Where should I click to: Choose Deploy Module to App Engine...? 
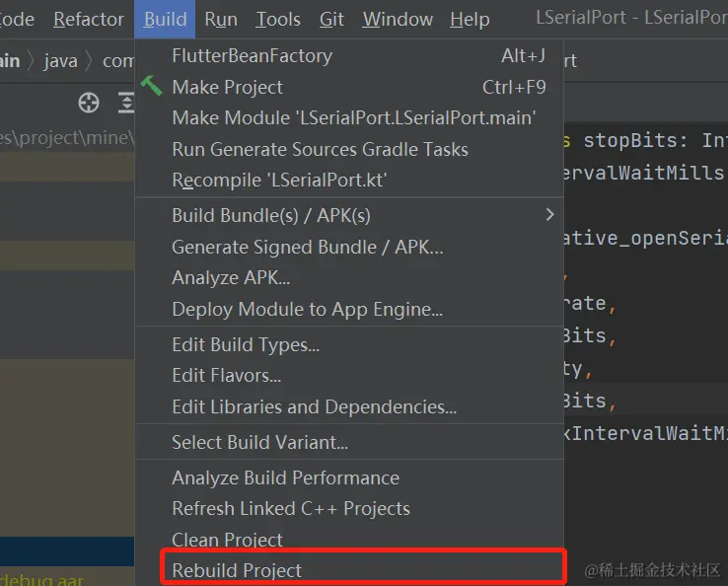coord(349,309)
